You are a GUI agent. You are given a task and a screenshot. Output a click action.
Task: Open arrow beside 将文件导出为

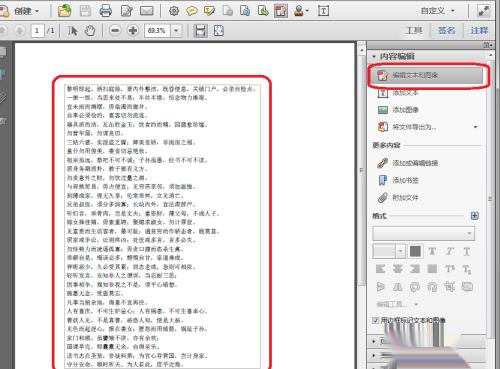click(475, 127)
